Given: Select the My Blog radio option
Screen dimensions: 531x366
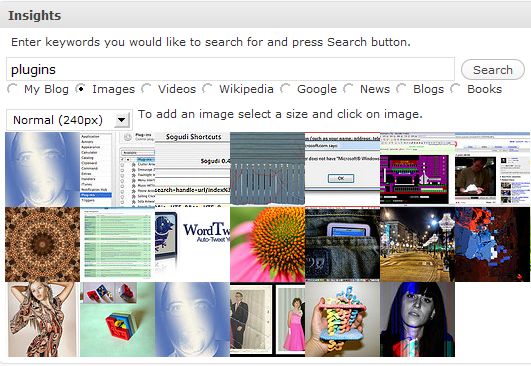Looking at the screenshot, I should tap(12, 89).
